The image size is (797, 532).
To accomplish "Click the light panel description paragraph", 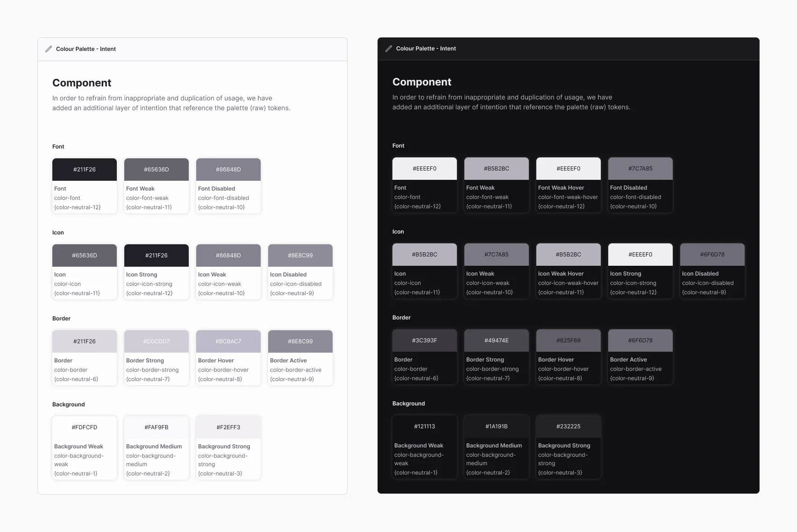I will [171, 103].
